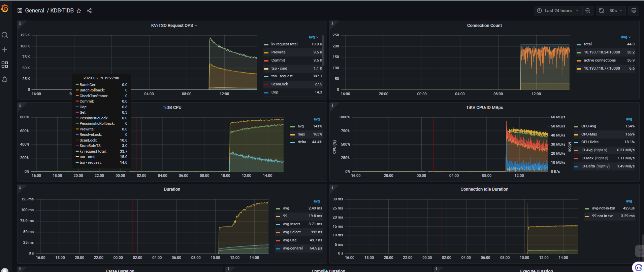This screenshot has width=644, height=272.
Task: Open the 30s refresh interval dropdown
Action: (x=615, y=11)
